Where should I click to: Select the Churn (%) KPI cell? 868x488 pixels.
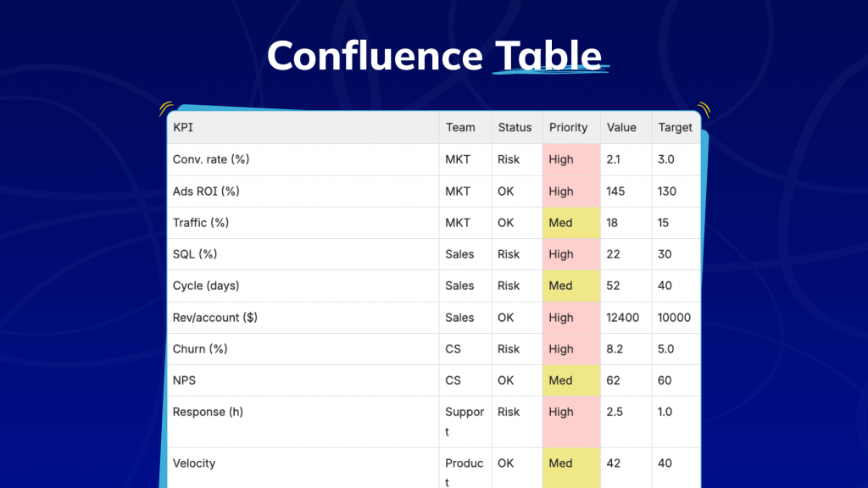(198, 349)
